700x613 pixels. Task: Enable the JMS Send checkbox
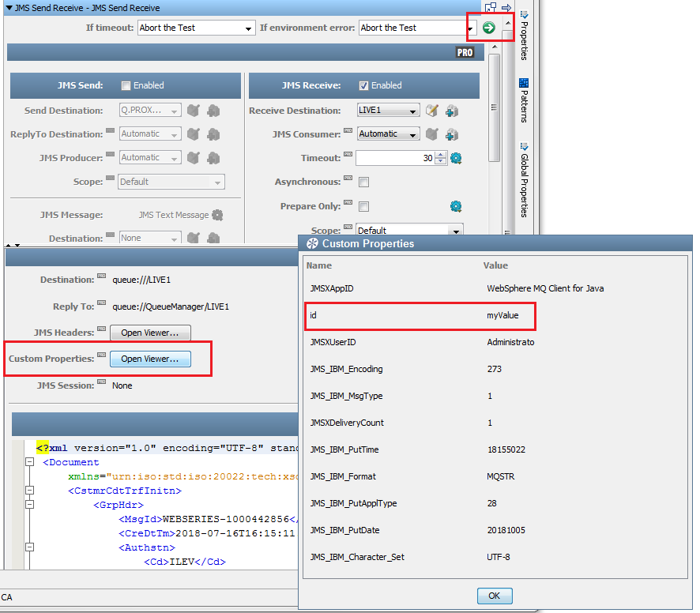point(126,85)
